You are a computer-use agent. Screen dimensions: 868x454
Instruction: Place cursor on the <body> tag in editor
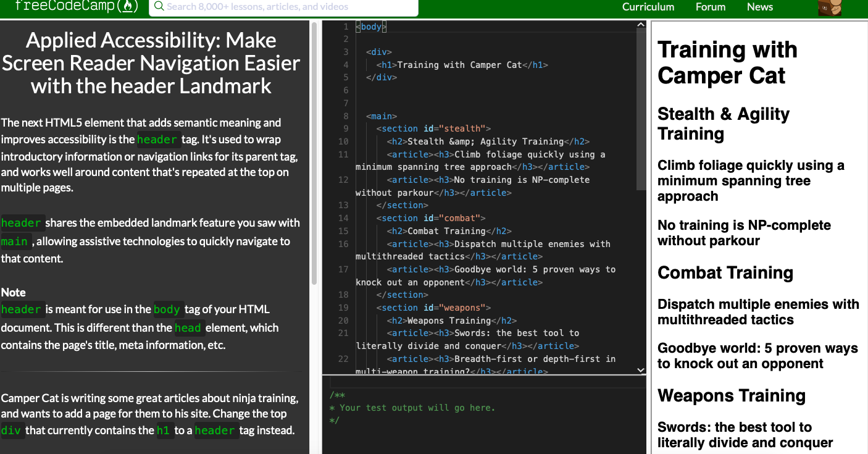point(371,27)
